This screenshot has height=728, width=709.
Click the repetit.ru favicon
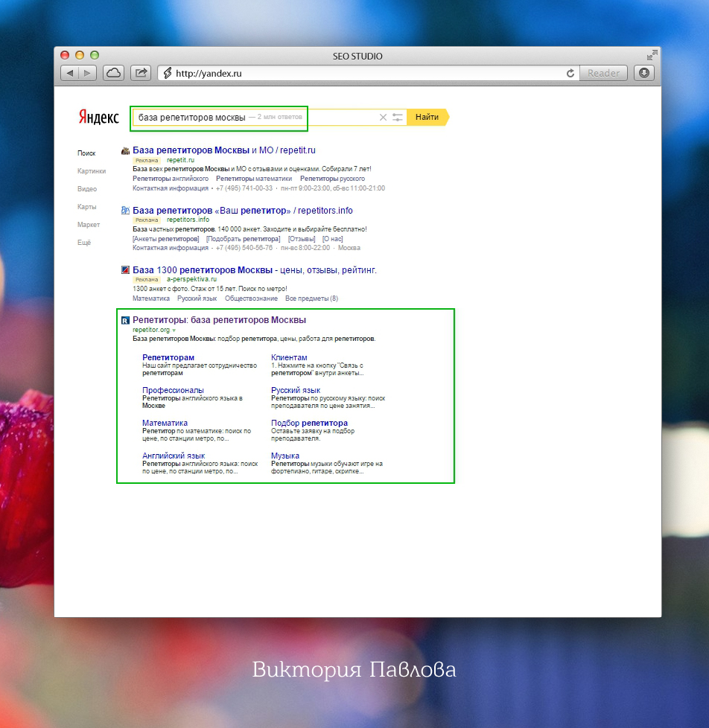[125, 150]
